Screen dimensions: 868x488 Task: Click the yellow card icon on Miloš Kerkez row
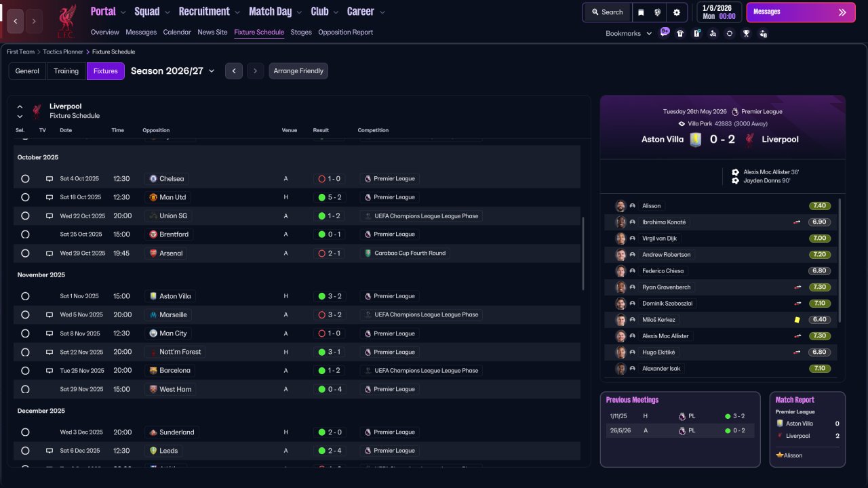click(797, 320)
